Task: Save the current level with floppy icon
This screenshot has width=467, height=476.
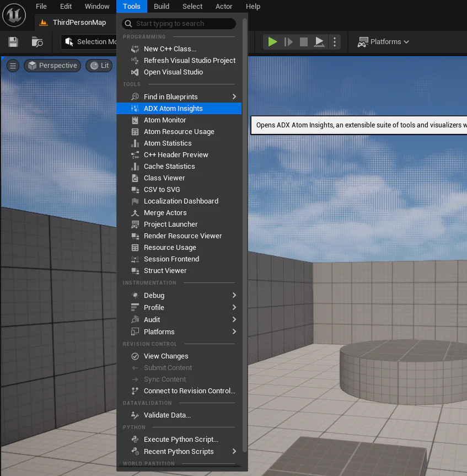Action: tap(13, 42)
